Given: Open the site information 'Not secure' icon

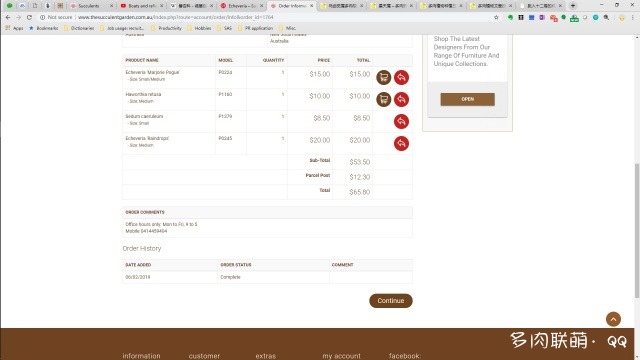Looking at the screenshot, I should (42, 18).
